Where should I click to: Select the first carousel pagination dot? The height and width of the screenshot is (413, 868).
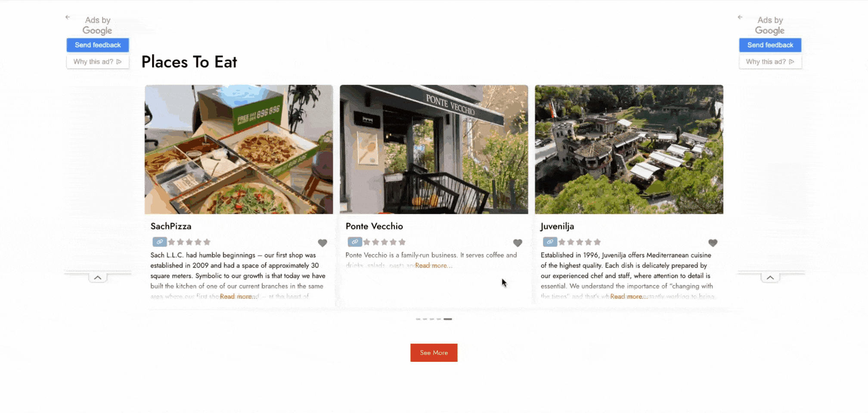pyautogui.click(x=418, y=319)
